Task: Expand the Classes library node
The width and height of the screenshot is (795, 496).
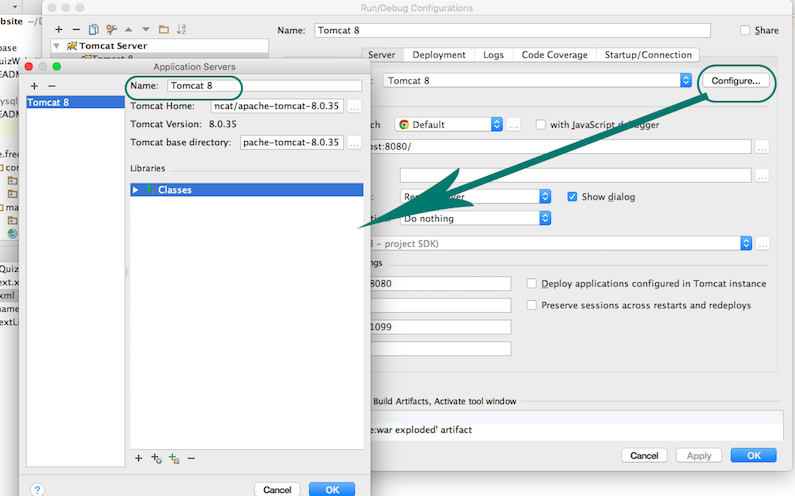Action: click(x=135, y=190)
